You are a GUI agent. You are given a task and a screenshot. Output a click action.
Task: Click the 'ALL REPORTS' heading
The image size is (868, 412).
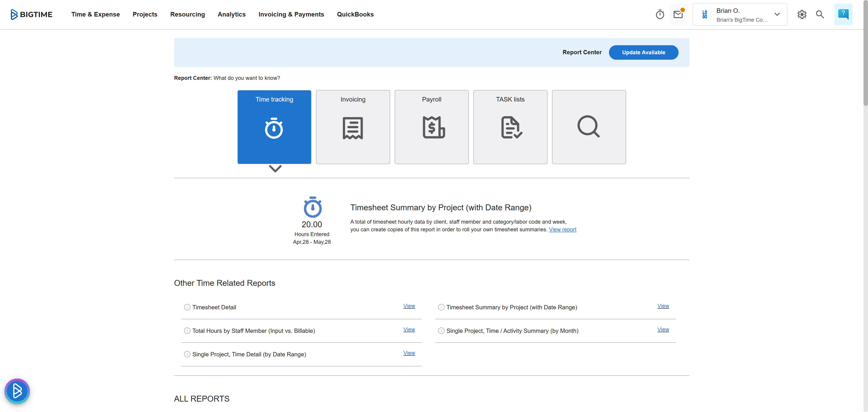[x=201, y=399]
